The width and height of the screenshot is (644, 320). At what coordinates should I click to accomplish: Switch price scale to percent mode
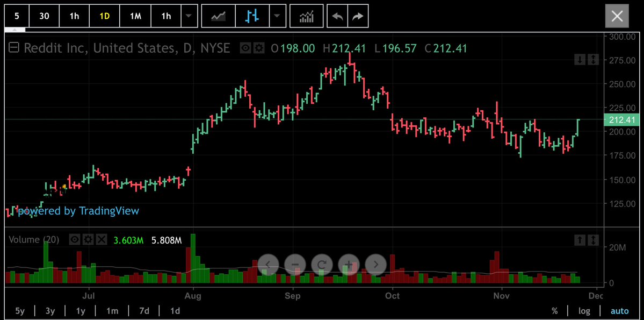point(555,311)
